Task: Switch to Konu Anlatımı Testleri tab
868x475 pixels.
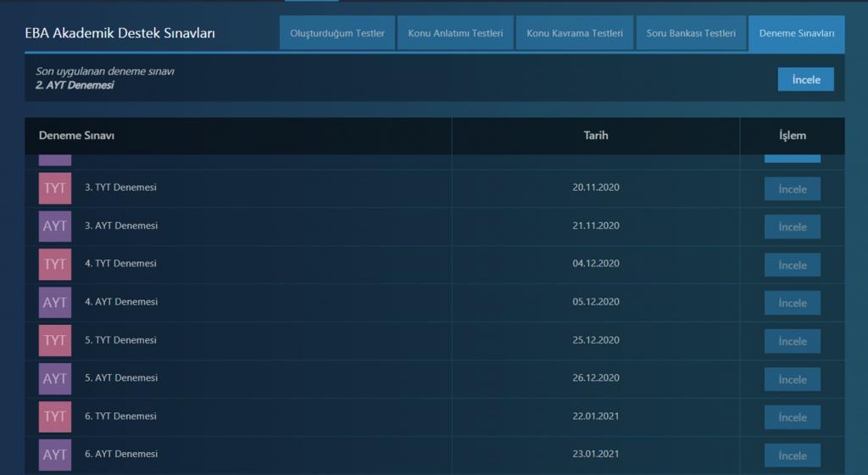Action: click(x=455, y=33)
